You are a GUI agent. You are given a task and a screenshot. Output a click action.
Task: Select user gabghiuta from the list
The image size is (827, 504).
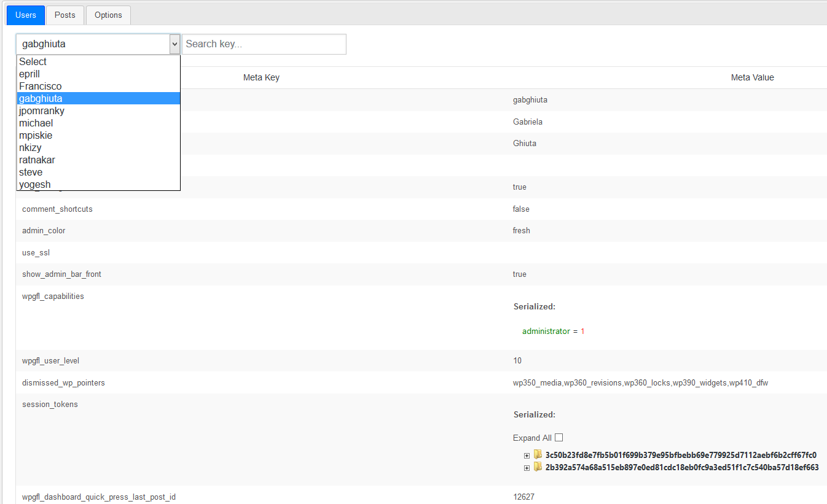(98, 98)
